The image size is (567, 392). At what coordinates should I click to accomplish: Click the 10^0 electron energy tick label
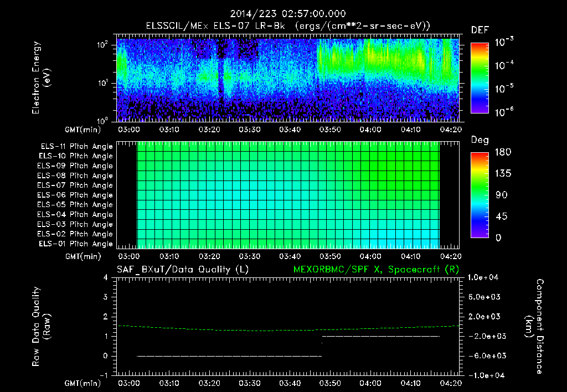point(102,121)
